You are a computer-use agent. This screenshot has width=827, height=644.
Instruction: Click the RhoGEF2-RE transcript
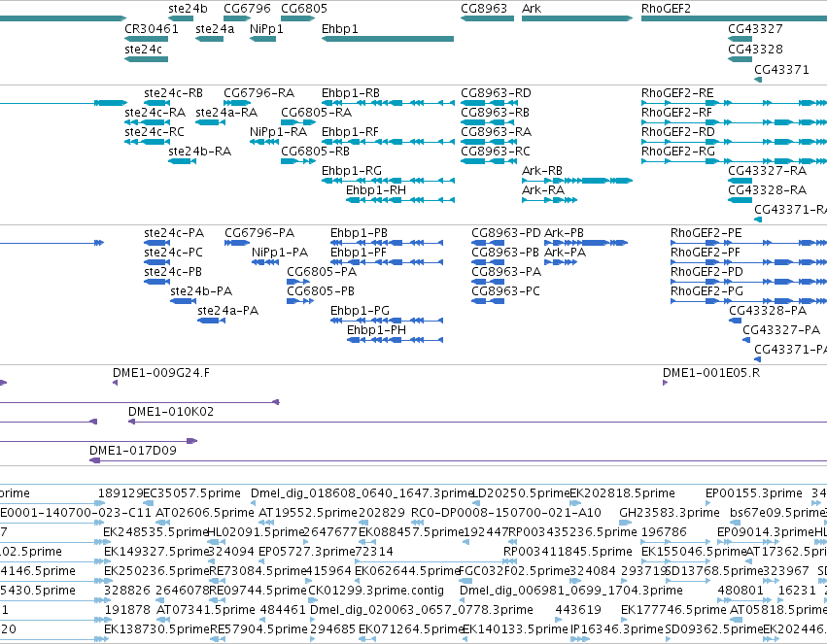(734, 103)
